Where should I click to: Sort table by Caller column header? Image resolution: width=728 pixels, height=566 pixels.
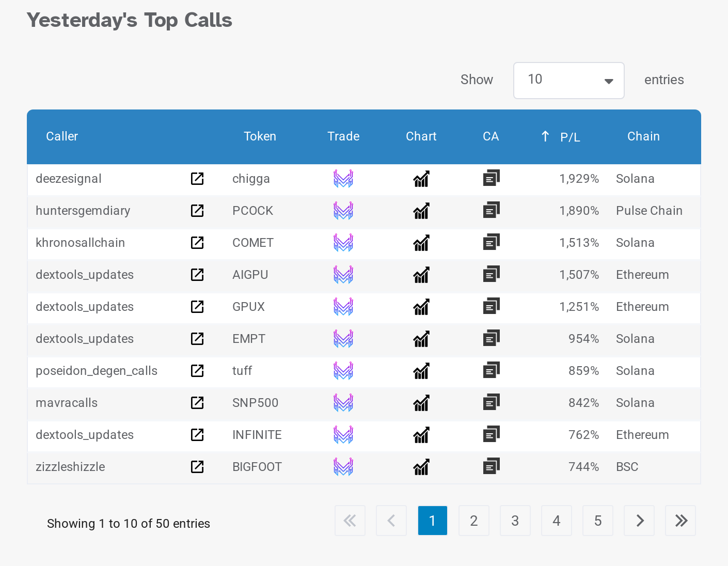point(62,136)
